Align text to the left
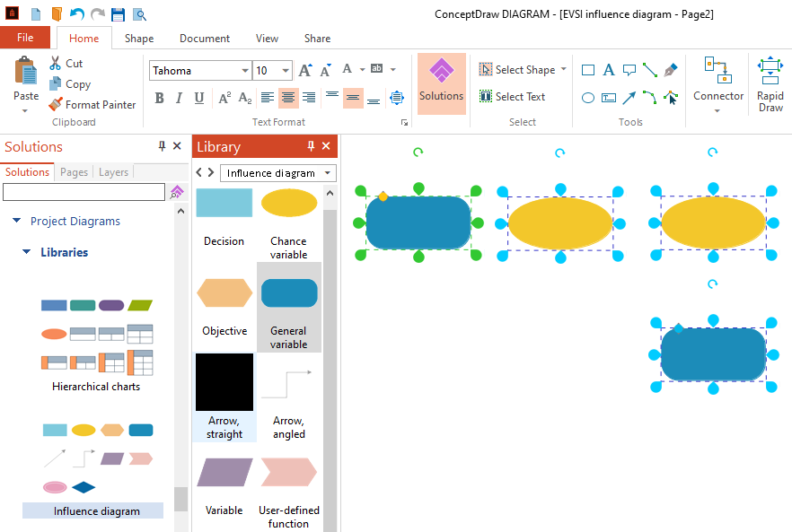 click(268, 98)
